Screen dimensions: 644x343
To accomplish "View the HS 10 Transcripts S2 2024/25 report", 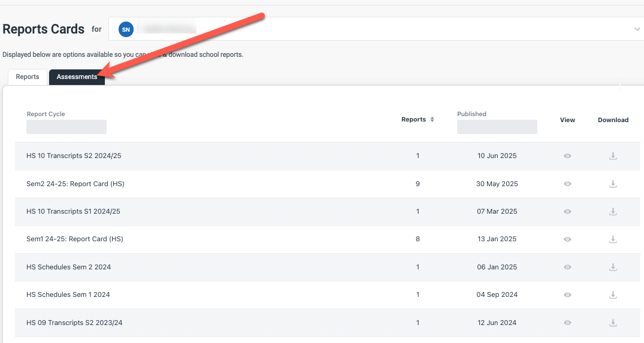I will click(x=567, y=156).
